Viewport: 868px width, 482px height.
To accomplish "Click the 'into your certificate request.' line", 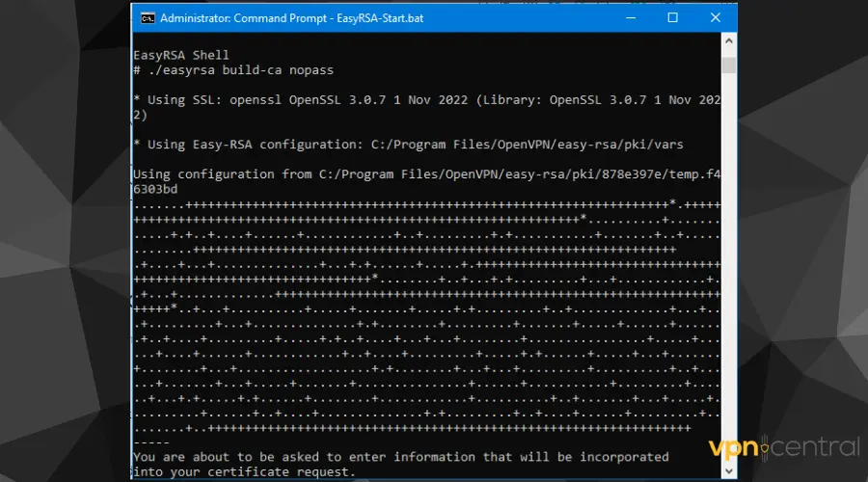I will (244, 472).
